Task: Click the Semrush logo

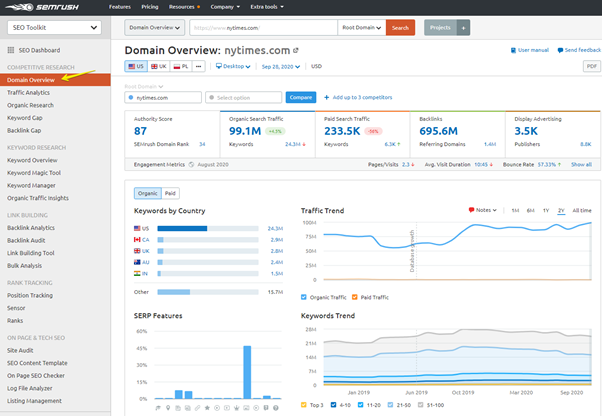Action: click(42, 7)
